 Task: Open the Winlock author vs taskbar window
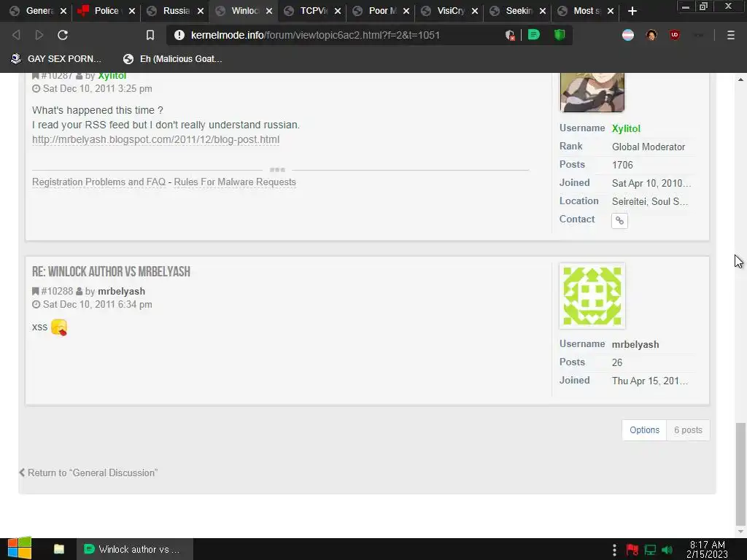pos(135,549)
